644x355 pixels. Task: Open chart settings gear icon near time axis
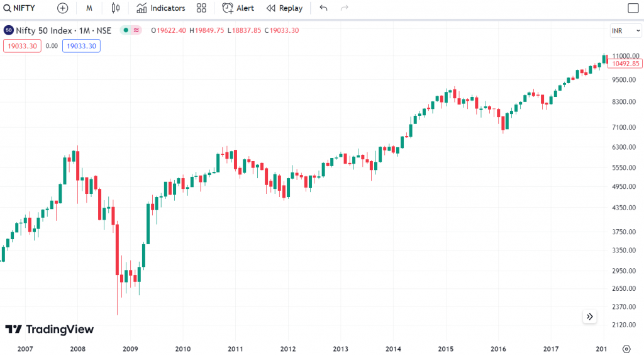click(626, 349)
